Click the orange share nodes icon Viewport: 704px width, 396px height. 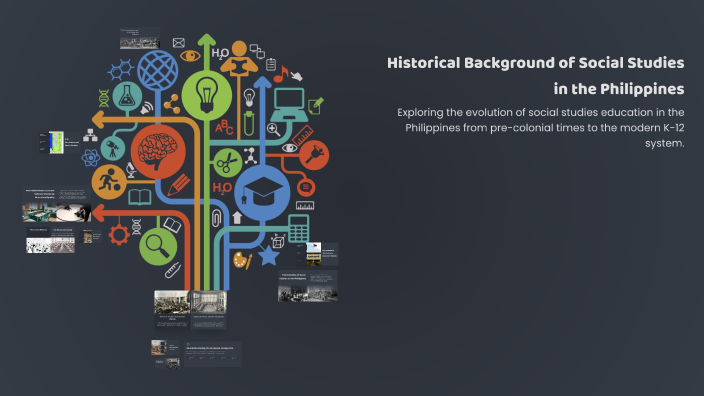click(172, 104)
